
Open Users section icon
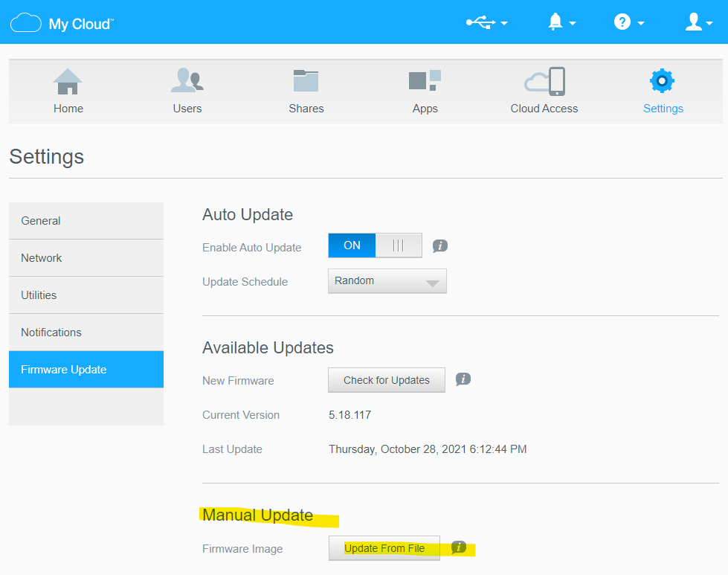(x=187, y=80)
